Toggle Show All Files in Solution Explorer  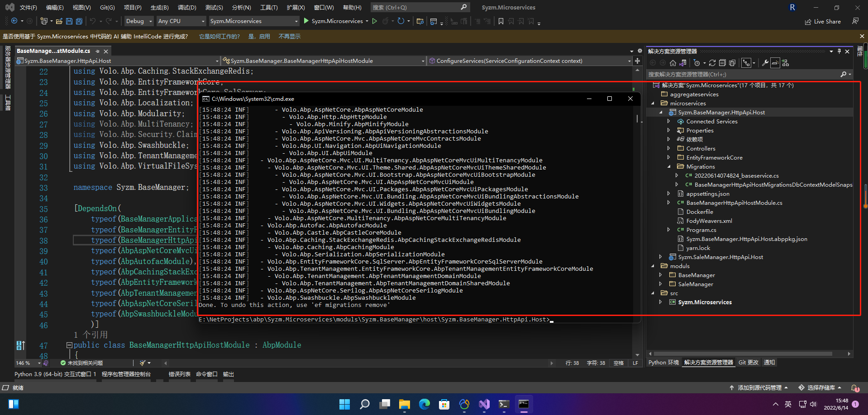(x=732, y=63)
